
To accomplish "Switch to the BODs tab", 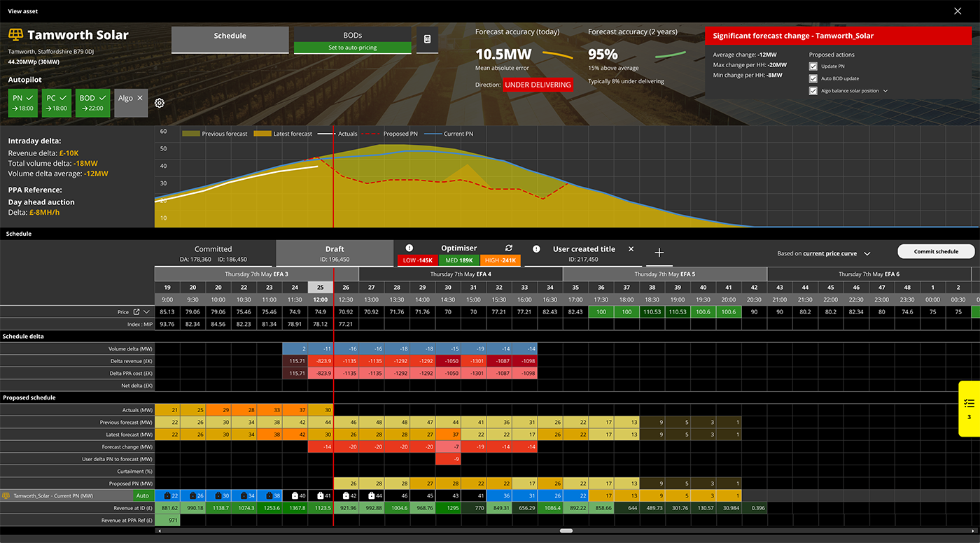I will coord(352,35).
